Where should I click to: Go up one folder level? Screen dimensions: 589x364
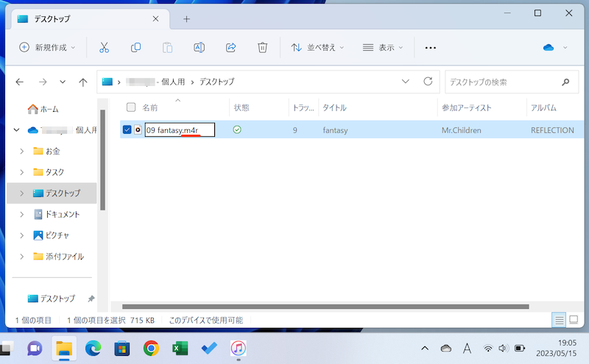(x=83, y=82)
